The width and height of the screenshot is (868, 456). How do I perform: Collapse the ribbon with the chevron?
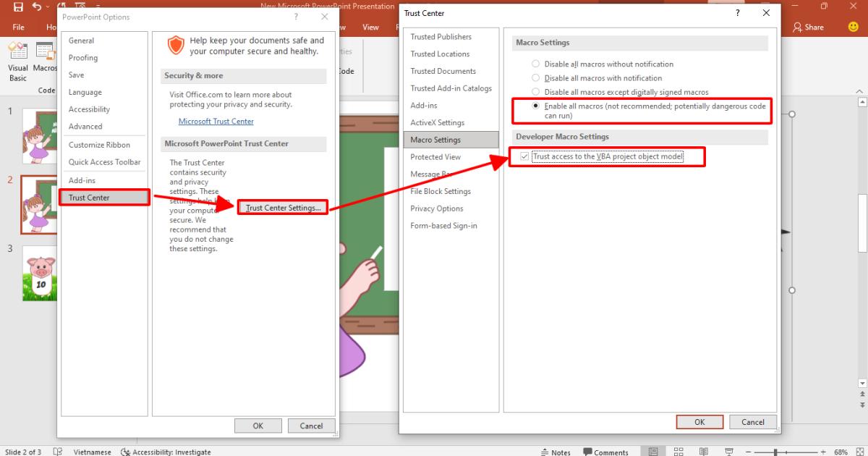859,92
